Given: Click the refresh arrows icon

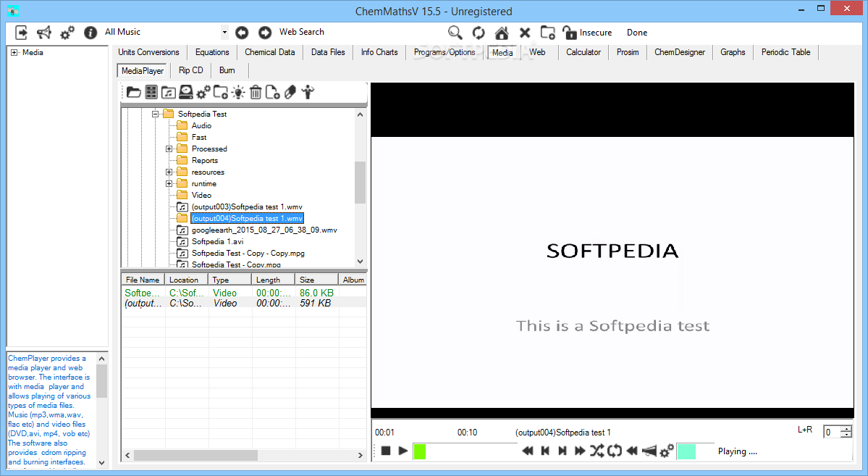Looking at the screenshot, I should click(x=479, y=33).
